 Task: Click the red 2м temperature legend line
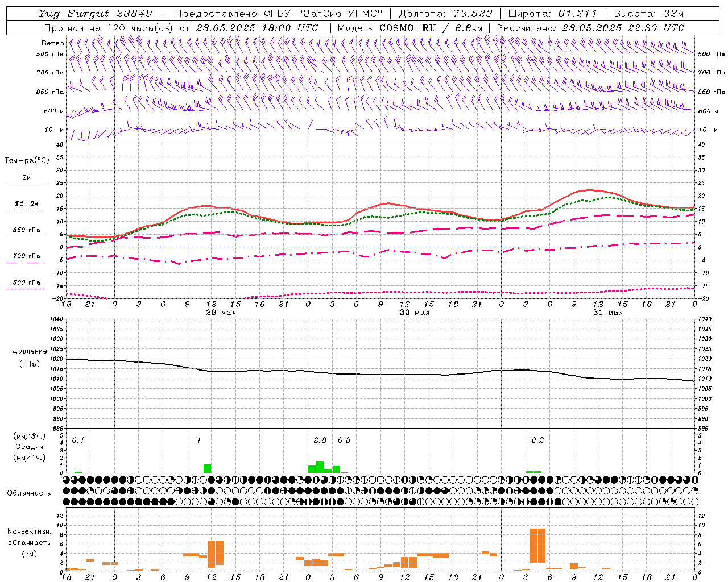click(26, 184)
